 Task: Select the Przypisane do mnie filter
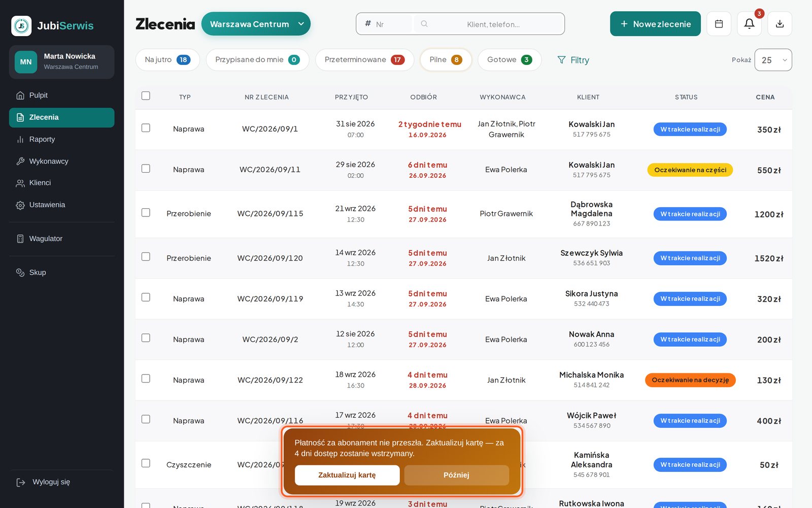point(257,60)
